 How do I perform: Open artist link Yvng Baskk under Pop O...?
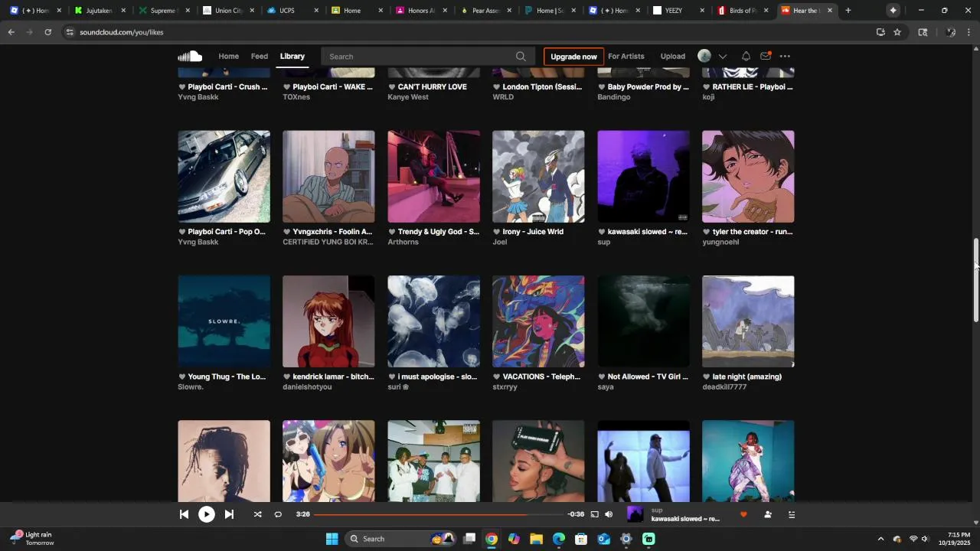point(198,243)
